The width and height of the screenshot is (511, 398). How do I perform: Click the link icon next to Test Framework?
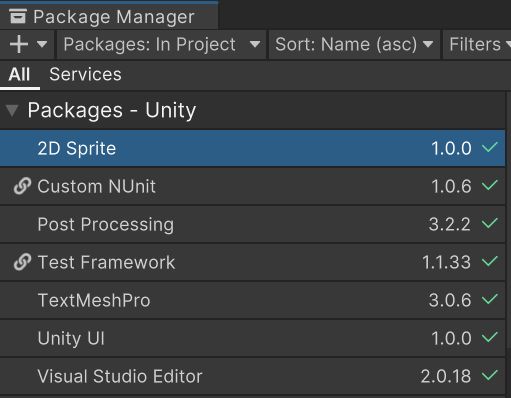pos(22,262)
